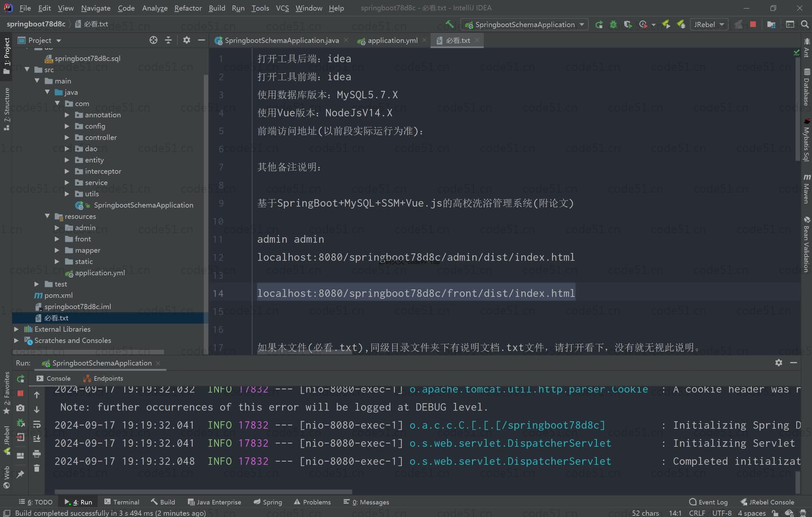
Task: Locate opened file with crosshair icon
Action: click(153, 40)
